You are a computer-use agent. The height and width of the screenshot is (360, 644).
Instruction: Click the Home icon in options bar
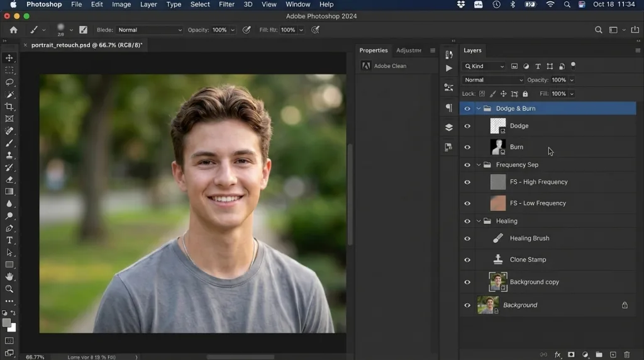pyautogui.click(x=14, y=30)
